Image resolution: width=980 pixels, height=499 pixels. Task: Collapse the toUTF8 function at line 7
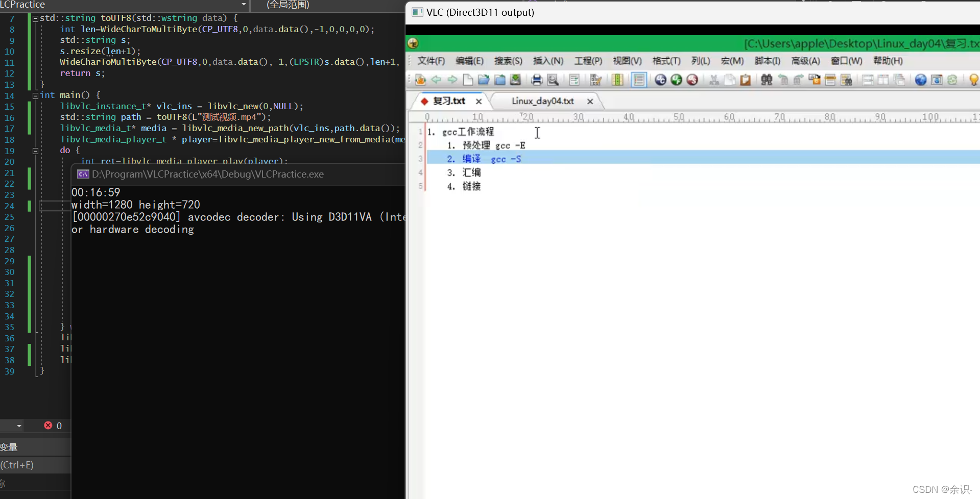[x=35, y=18]
